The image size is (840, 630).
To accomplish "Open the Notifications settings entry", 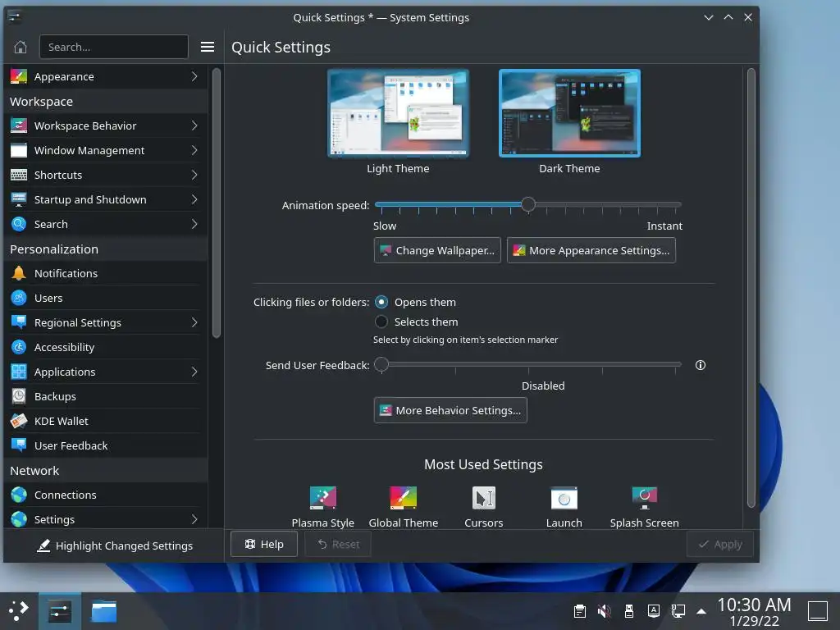I will coord(106,273).
